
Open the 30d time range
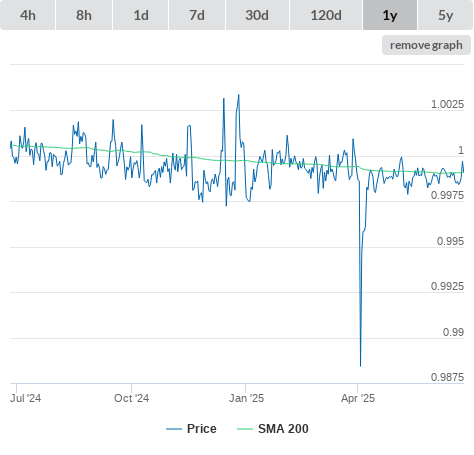pos(257,15)
